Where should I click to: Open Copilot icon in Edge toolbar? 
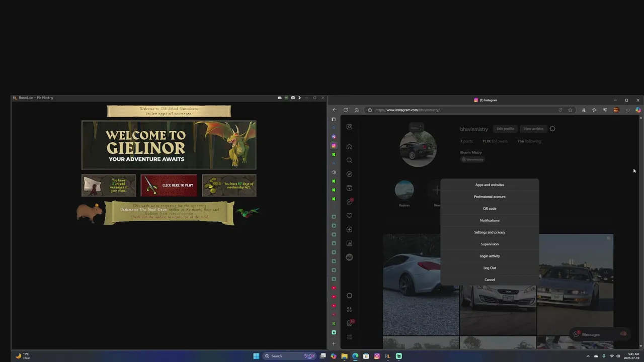638,110
